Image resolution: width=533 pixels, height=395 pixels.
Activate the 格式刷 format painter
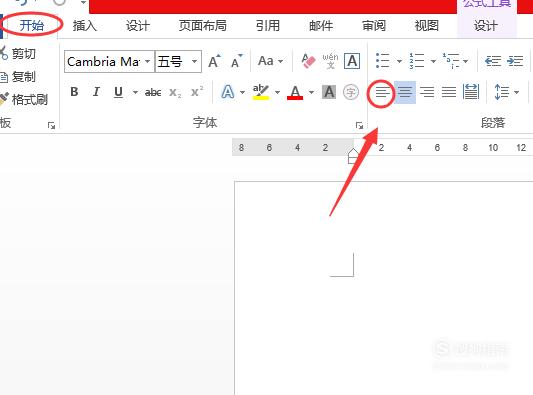24,100
